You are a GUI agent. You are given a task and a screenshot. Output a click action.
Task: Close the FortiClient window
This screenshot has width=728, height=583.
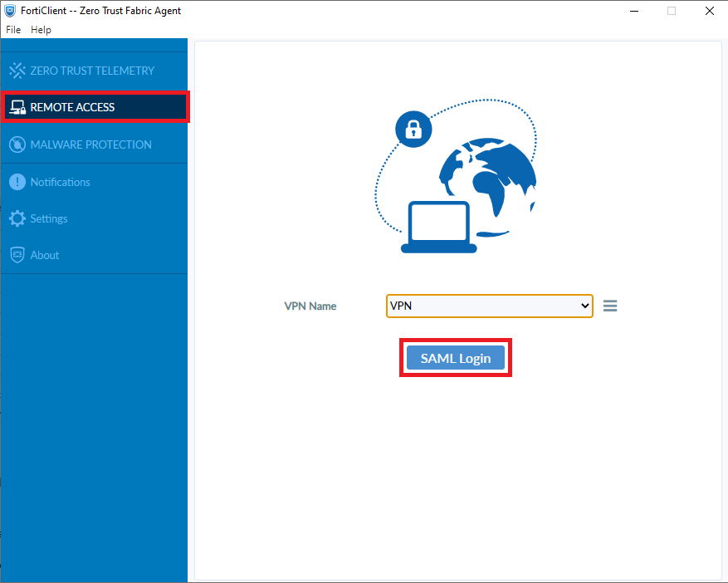click(x=710, y=11)
